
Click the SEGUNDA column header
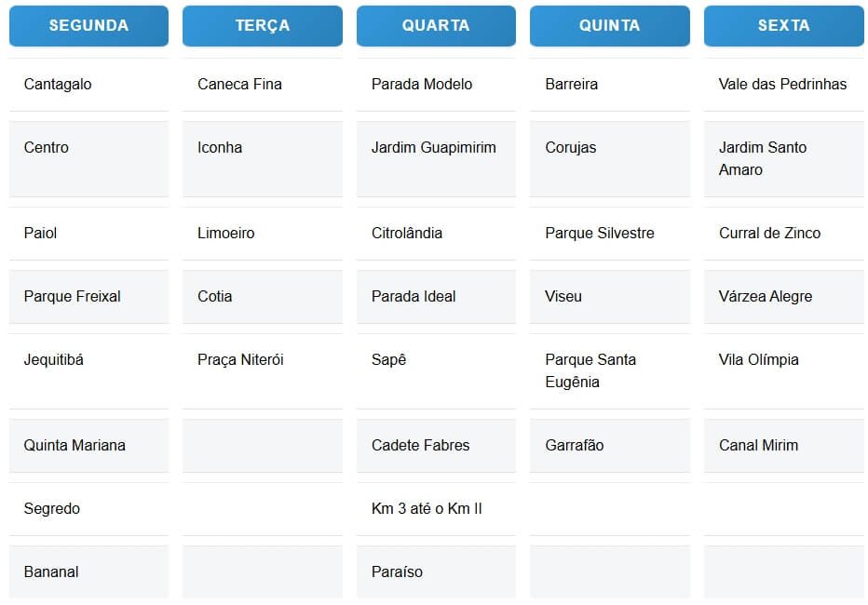[88, 26]
